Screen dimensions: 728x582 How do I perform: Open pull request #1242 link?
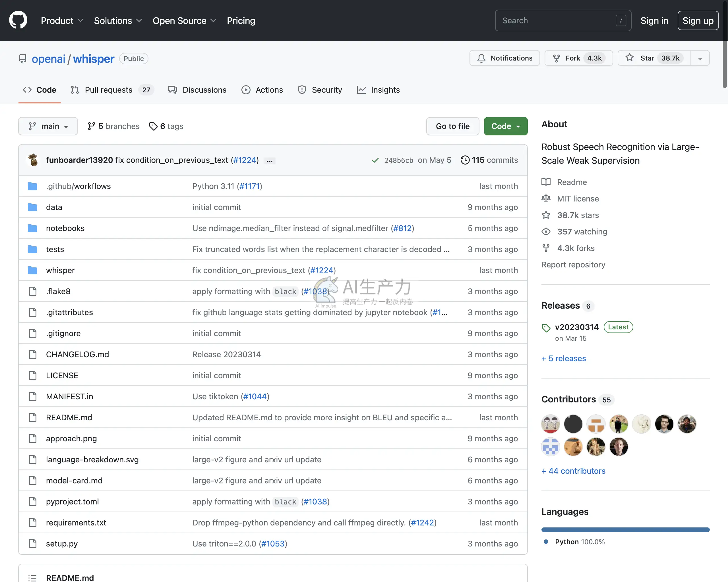422,523
